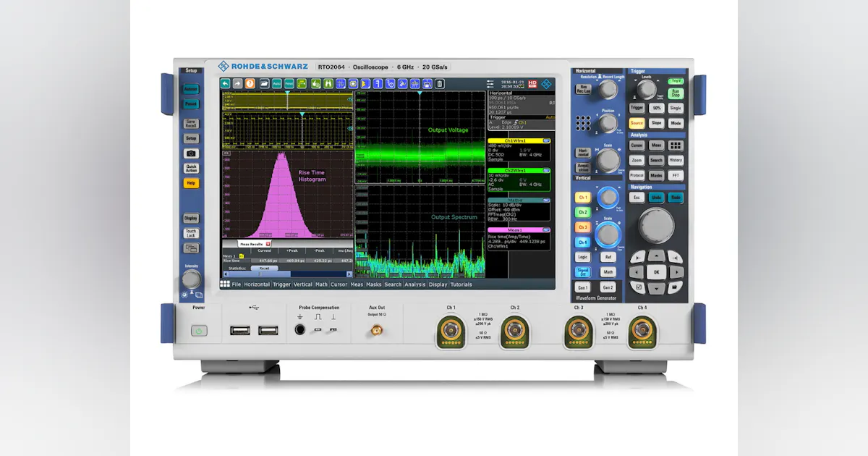Click the left arrow of the results scrollbar

pyautogui.click(x=225, y=274)
